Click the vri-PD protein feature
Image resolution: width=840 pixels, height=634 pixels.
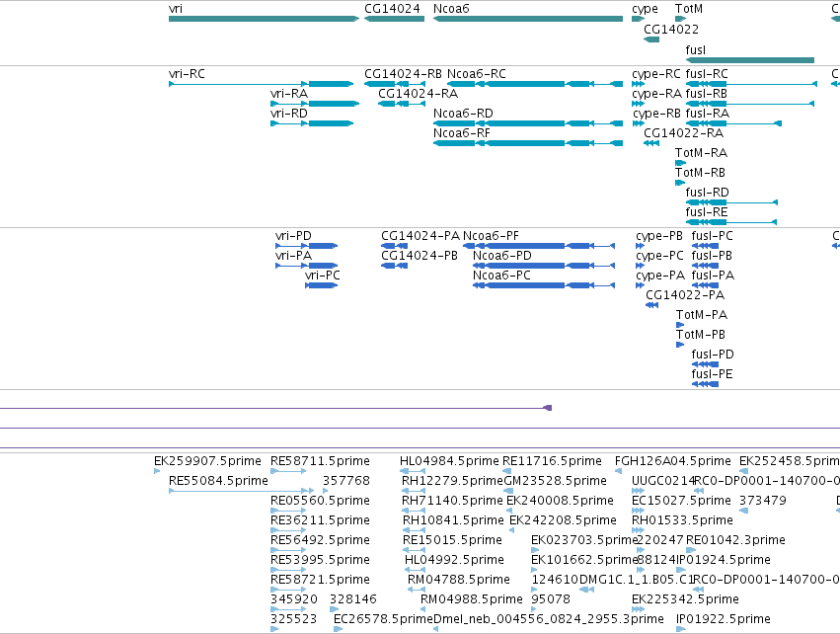[x=306, y=246]
